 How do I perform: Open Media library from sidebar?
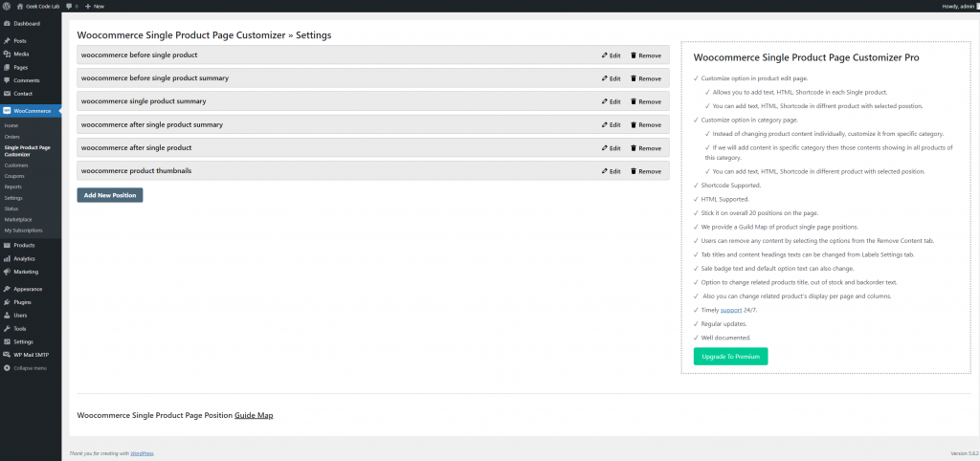pyautogui.click(x=21, y=54)
